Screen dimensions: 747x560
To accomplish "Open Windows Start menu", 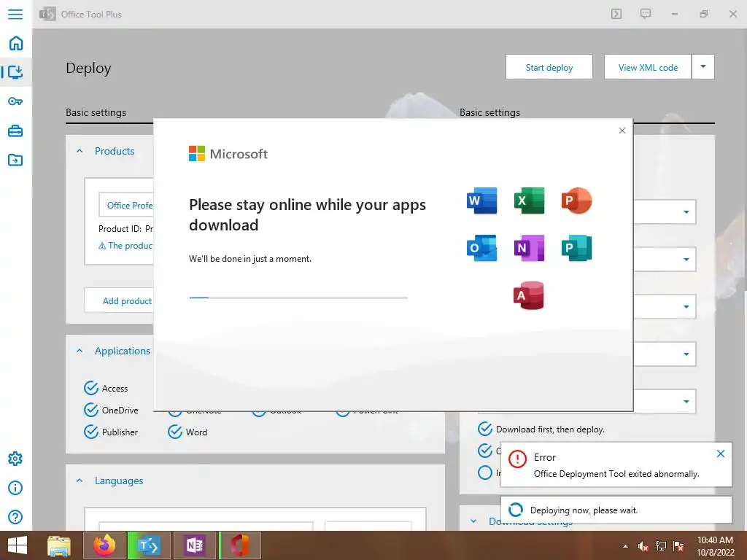I will pos(18,545).
